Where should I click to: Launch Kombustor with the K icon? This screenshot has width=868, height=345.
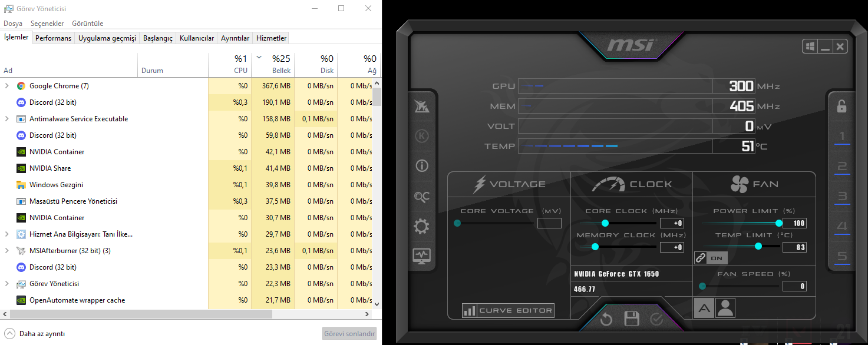click(421, 136)
